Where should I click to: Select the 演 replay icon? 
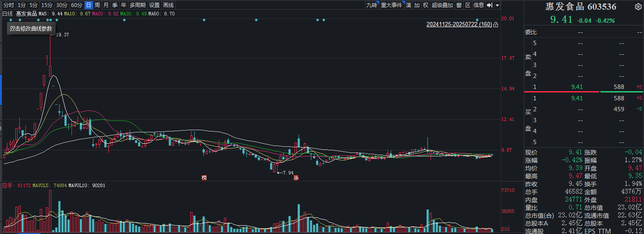[409, 5]
